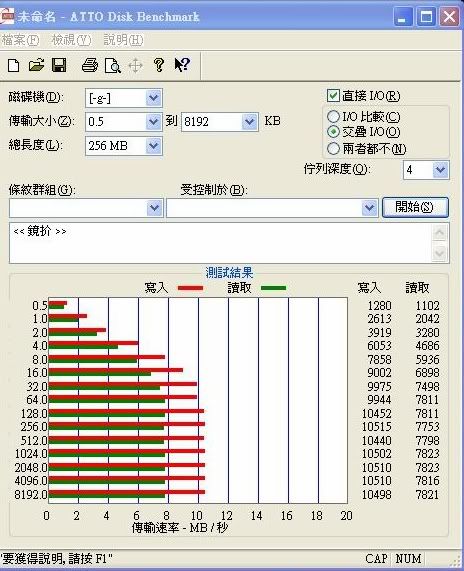The width and height of the screenshot is (464, 571).
Task: Open print preview toolbar icon
Action: pos(113,66)
